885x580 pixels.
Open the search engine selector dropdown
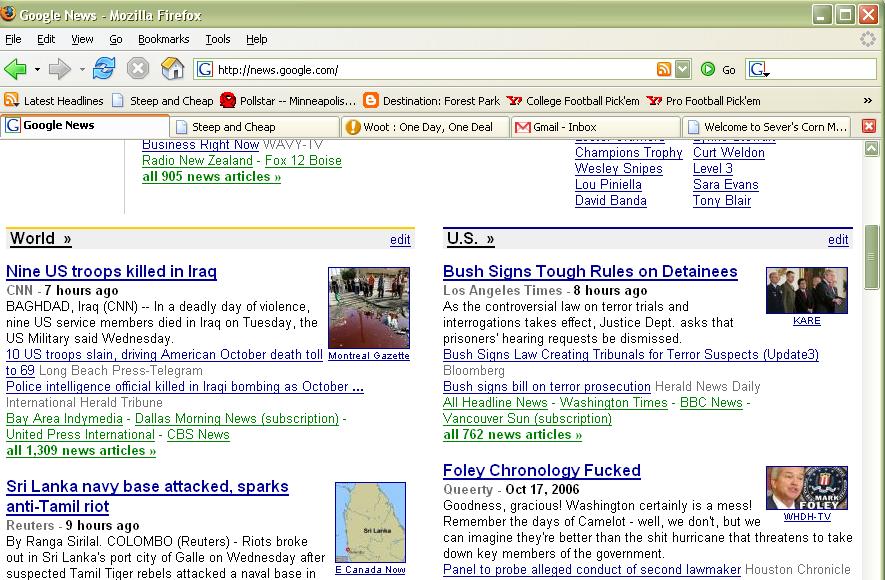pyautogui.click(x=759, y=69)
